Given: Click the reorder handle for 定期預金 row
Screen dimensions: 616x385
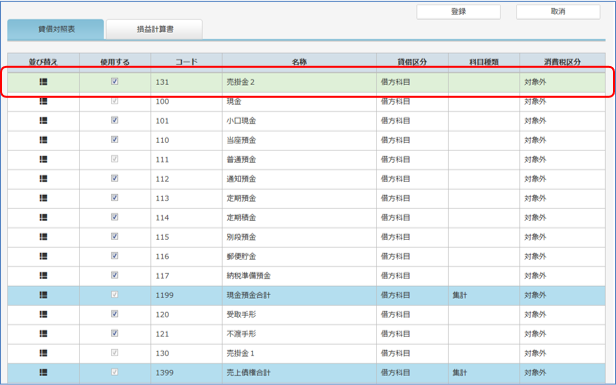Looking at the screenshot, I should 43,198.
